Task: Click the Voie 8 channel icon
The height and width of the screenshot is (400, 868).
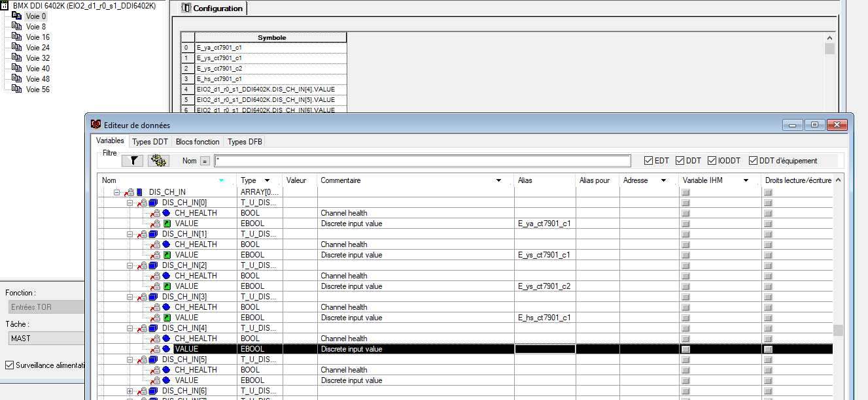Action: tap(17, 27)
